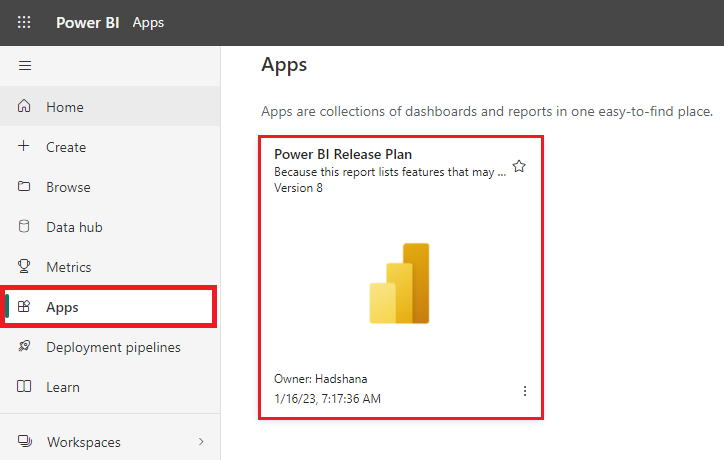724x460 pixels.
Task: Select Metrics in navigation pane
Action: 110,267
